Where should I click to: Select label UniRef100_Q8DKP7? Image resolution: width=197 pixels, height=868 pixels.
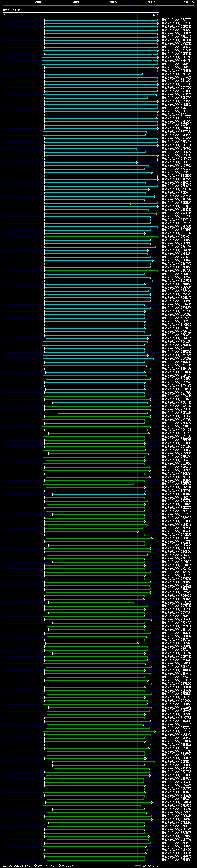pyautogui.click(x=177, y=423)
